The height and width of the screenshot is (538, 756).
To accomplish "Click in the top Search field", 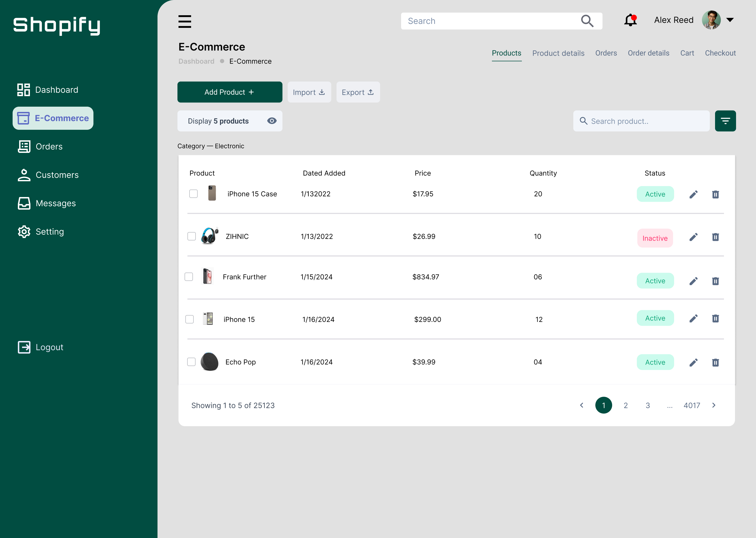I will (501, 21).
